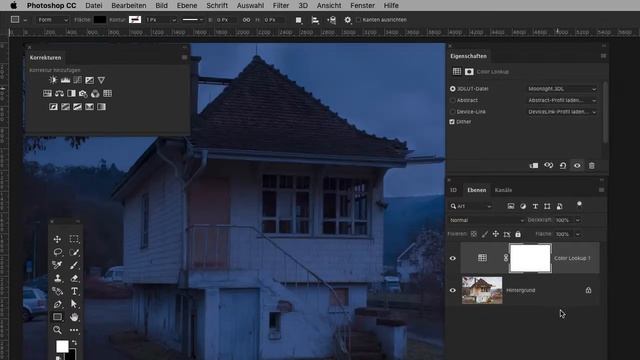Add a Photo Filter adjustment (camera icon)
The width and height of the screenshot is (640, 360).
[83, 93]
